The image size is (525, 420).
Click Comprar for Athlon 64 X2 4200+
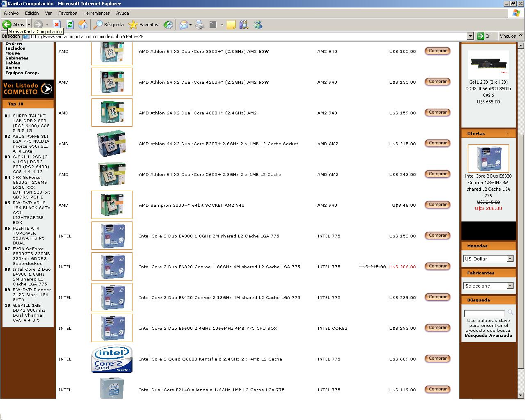[x=438, y=82]
